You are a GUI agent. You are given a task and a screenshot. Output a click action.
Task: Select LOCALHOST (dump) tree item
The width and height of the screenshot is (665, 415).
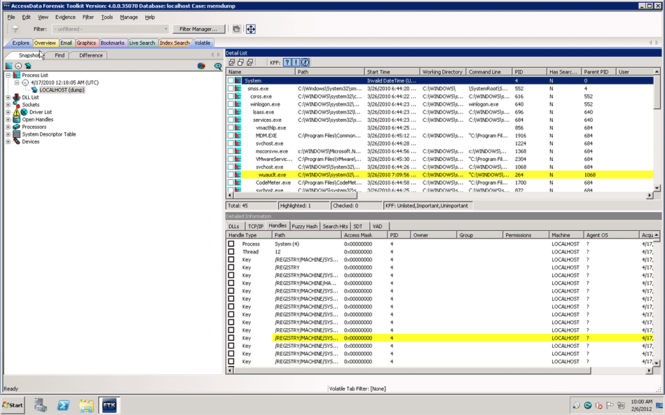pyautogui.click(x=62, y=90)
